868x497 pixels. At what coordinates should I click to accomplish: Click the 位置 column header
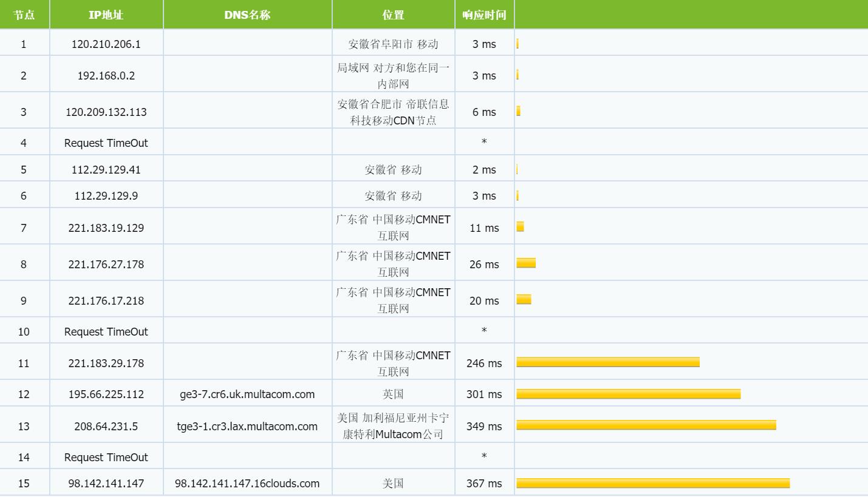(393, 15)
